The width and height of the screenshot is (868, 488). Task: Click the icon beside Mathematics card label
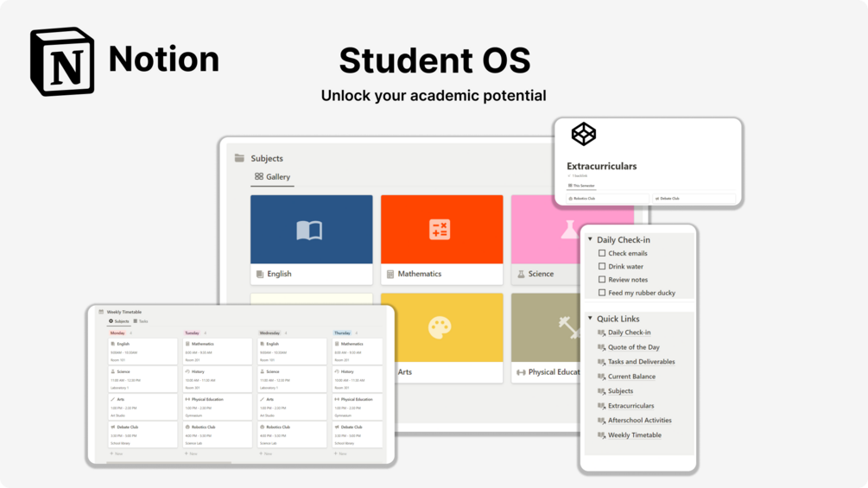click(x=390, y=274)
